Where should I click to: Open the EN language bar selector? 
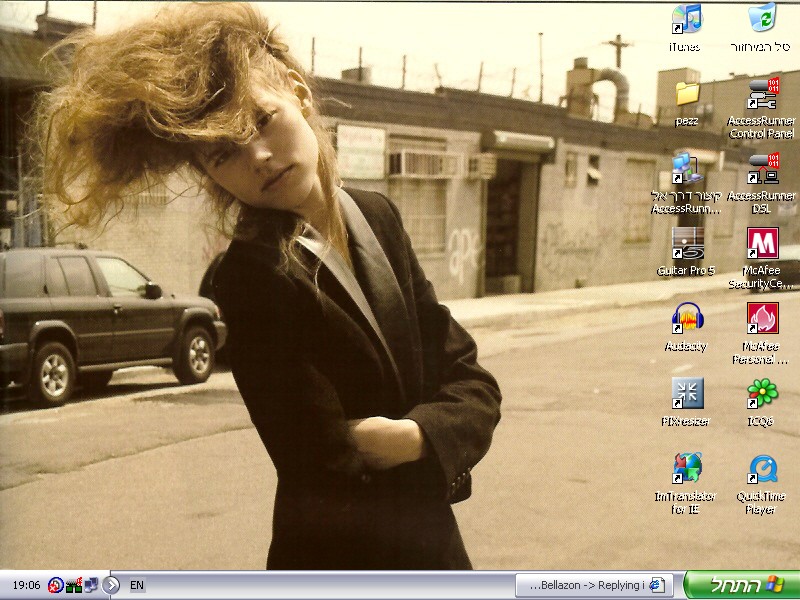coord(137,585)
